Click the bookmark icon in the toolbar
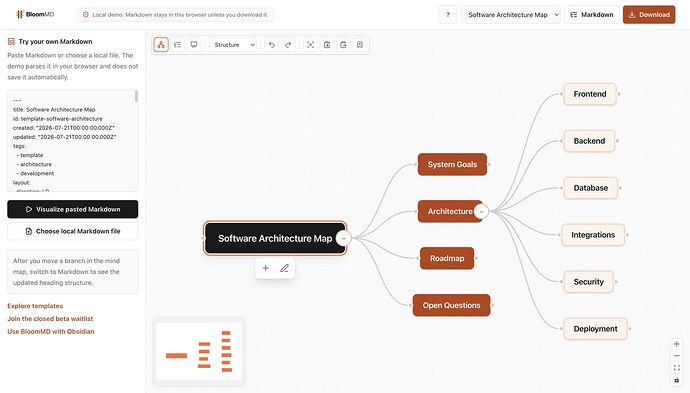690x393 pixels. (360, 44)
